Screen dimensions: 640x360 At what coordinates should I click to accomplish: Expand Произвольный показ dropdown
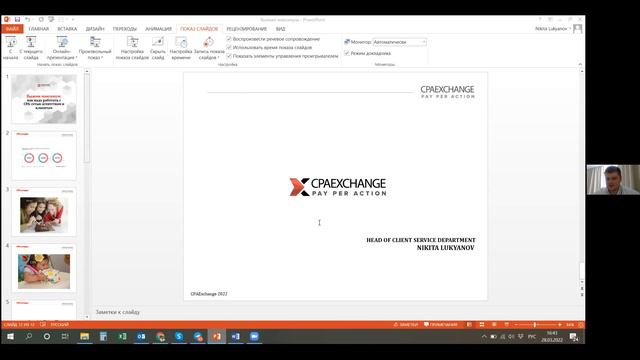pos(95,48)
